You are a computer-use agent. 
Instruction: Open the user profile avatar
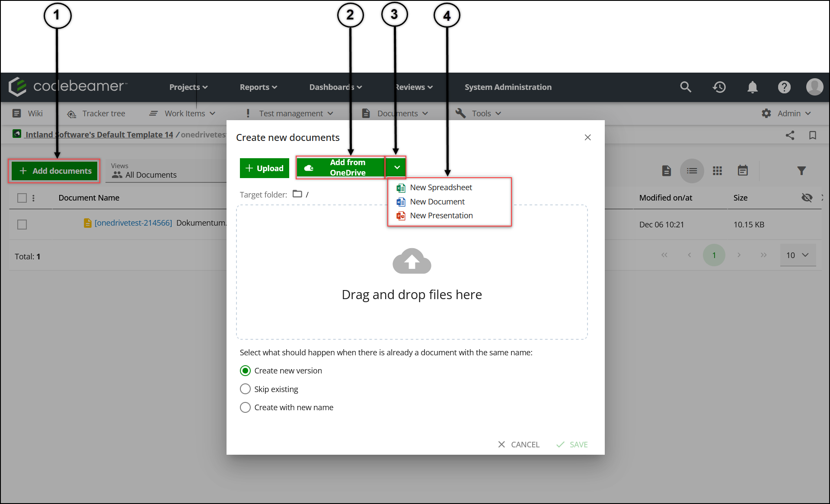click(815, 86)
